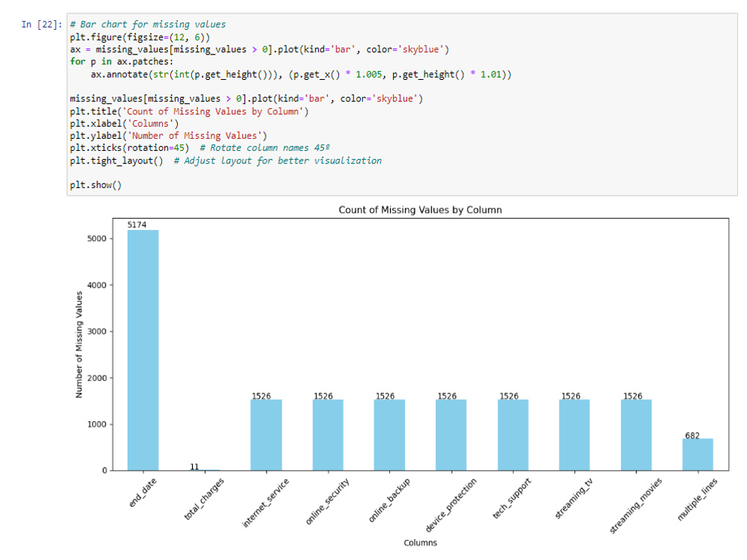Screen dimensions: 747x560
Task: Click the 1000 y-axis tick label
Action: (96, 424)
